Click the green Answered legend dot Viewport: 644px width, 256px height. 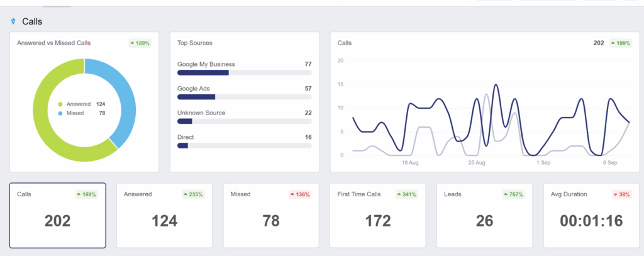[x=60, y=104]
